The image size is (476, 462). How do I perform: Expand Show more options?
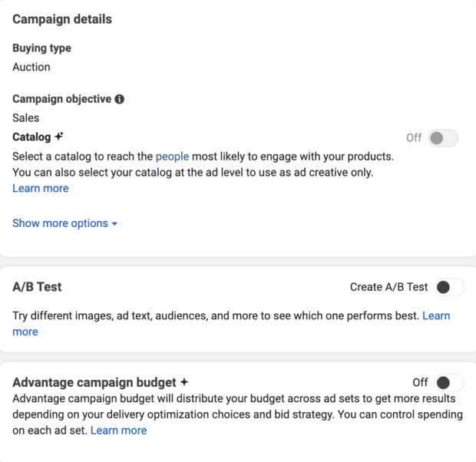(60, 223)
